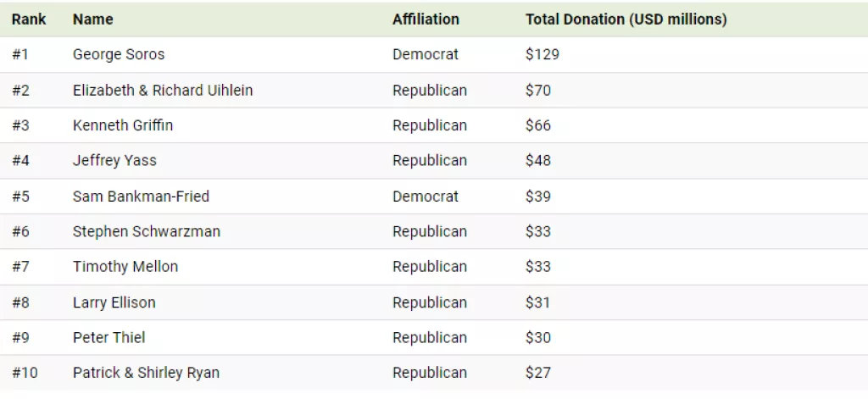Click Stephen Schwarzman in the table

tap(147, 231)
